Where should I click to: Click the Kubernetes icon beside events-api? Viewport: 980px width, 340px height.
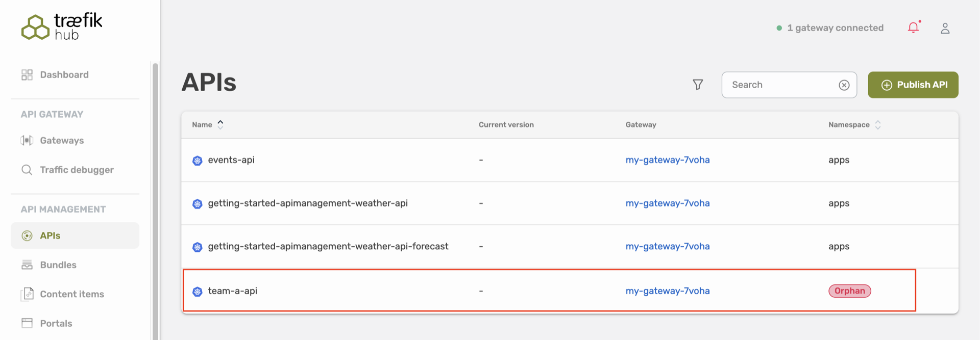coord(198,161)
